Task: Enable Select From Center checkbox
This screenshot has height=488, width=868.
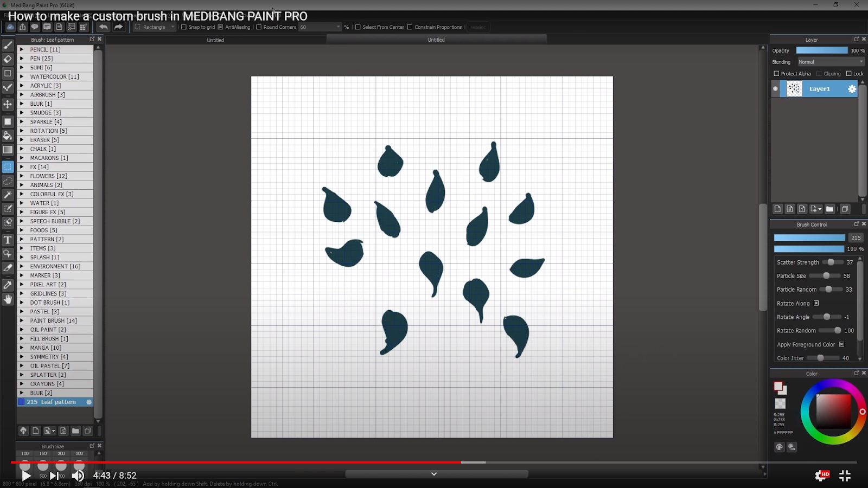Action: click(358, 27)
